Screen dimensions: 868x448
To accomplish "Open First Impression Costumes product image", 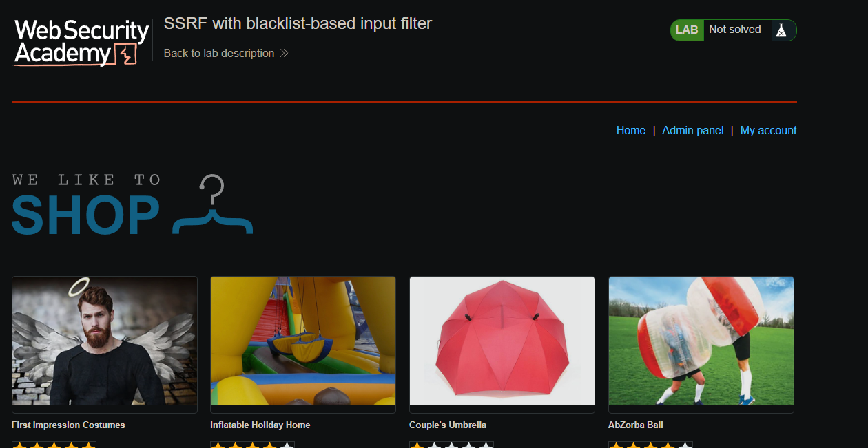I will 105,341.
